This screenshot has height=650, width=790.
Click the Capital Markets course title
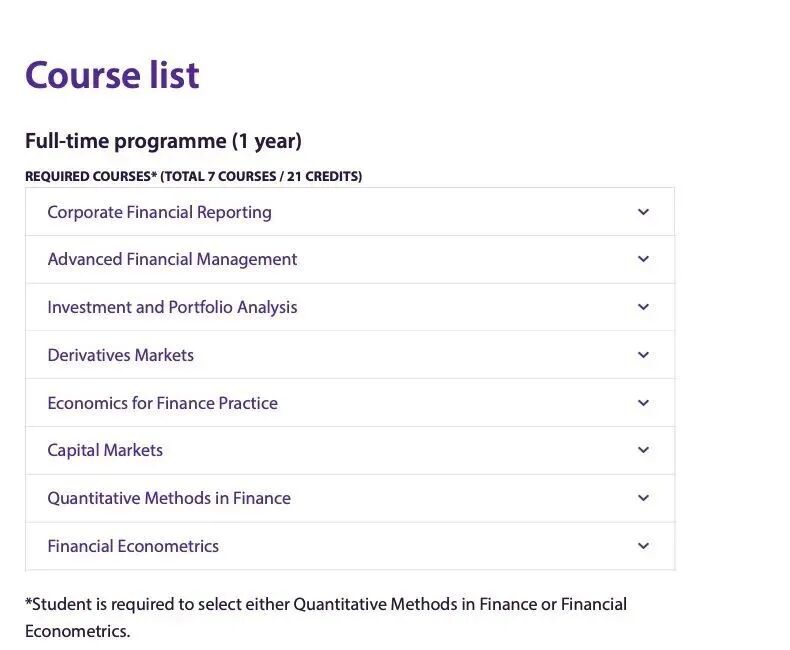(x=105, y=450)
